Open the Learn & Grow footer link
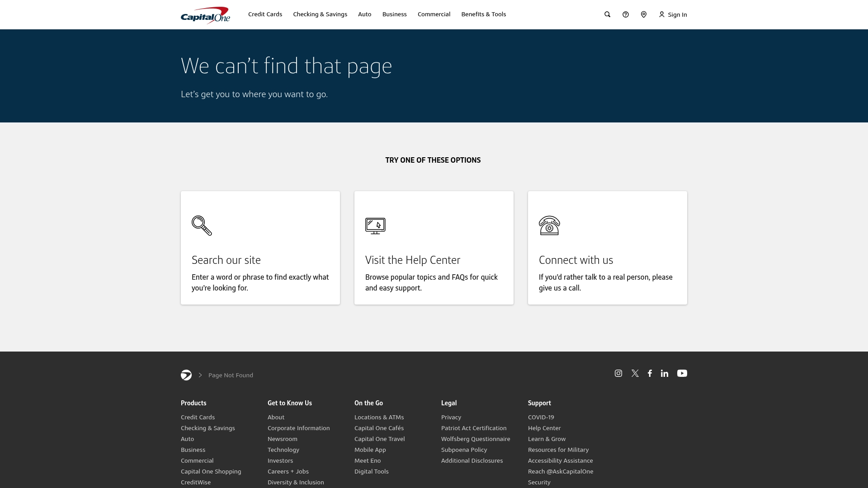The width and height of the screenshot is (868, 488). tap(547, 439)
